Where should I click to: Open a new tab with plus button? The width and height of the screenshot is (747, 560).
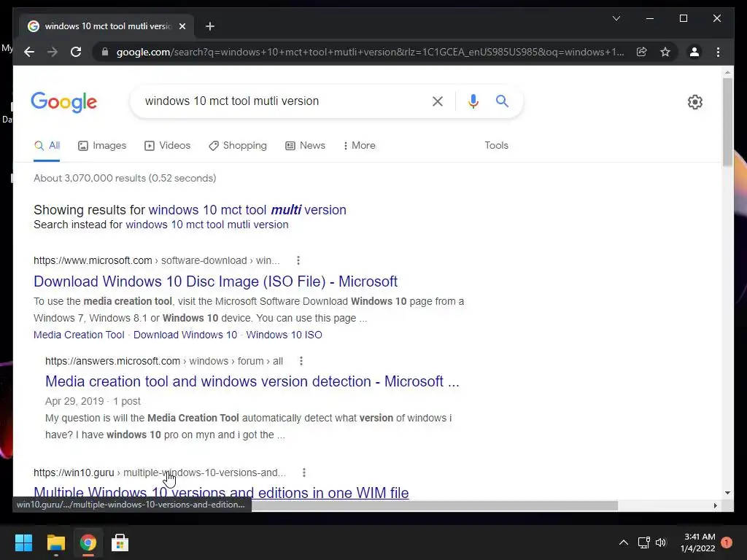209,26
